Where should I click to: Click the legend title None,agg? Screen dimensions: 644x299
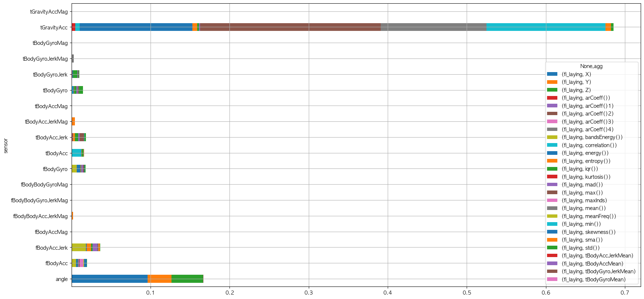(591, 67)
